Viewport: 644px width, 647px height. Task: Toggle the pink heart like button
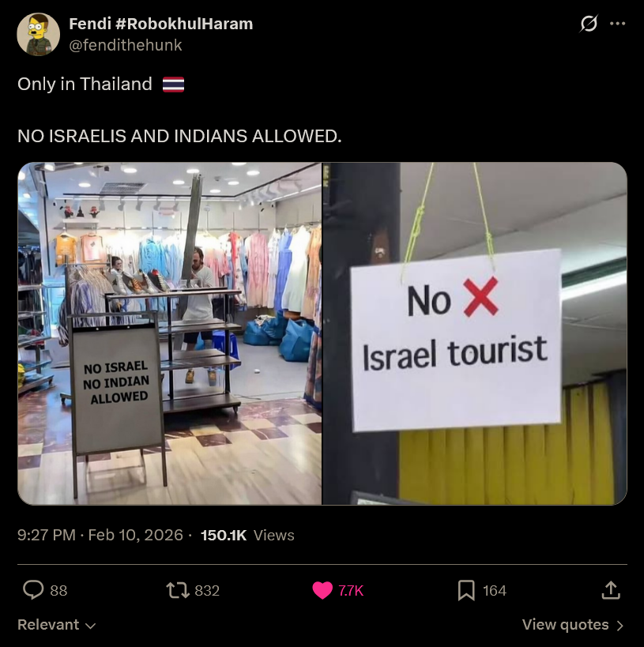point(322,590)
